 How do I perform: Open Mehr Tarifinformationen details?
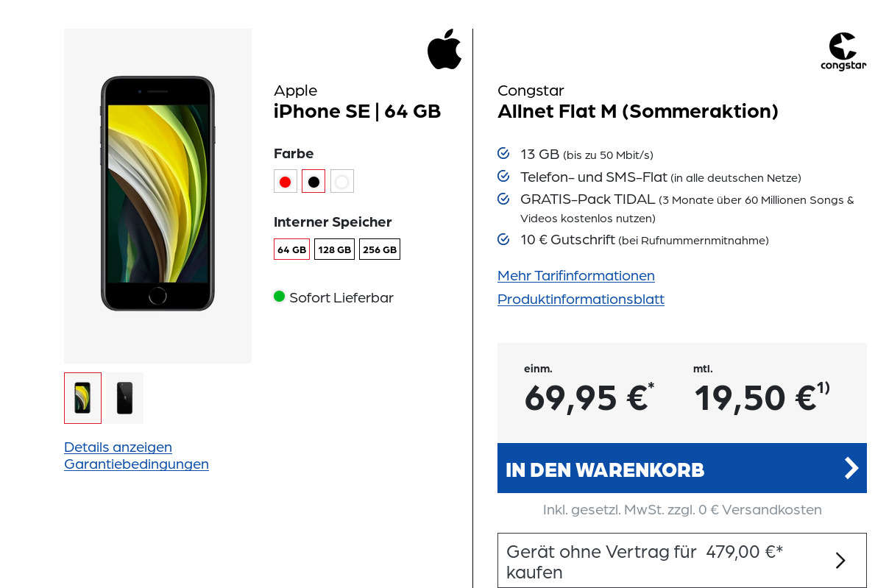click(575, 275)
